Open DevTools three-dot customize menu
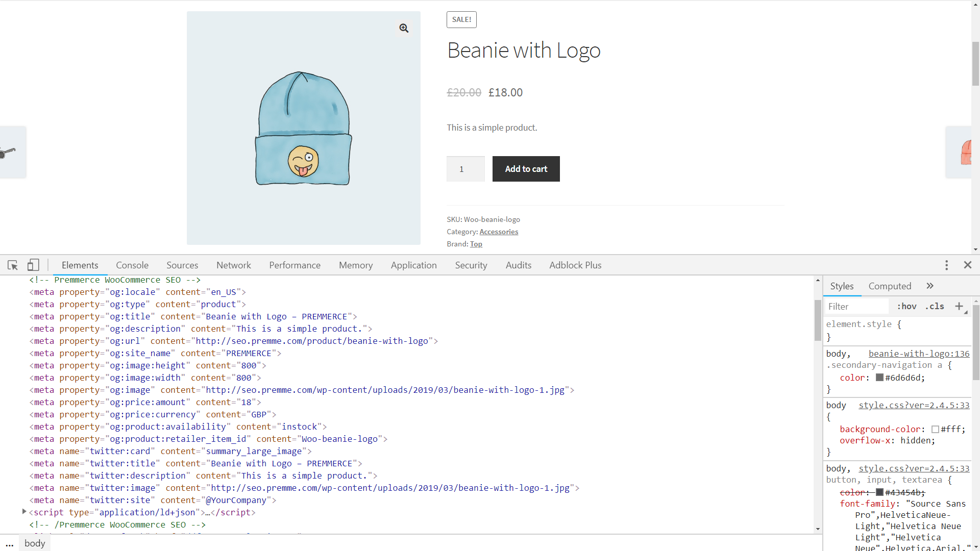The height and width of the screenshot is (551, 980). click(x=946, y=265)
